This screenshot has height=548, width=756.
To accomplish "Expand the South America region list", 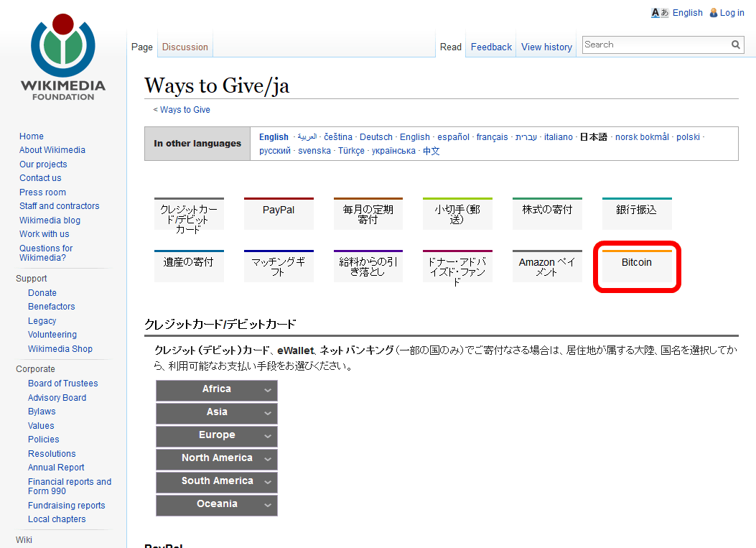I will (x=217, y=481).
